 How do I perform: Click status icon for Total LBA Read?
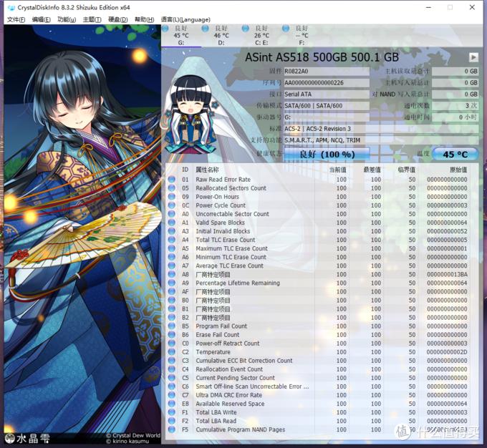pos(172,421)
